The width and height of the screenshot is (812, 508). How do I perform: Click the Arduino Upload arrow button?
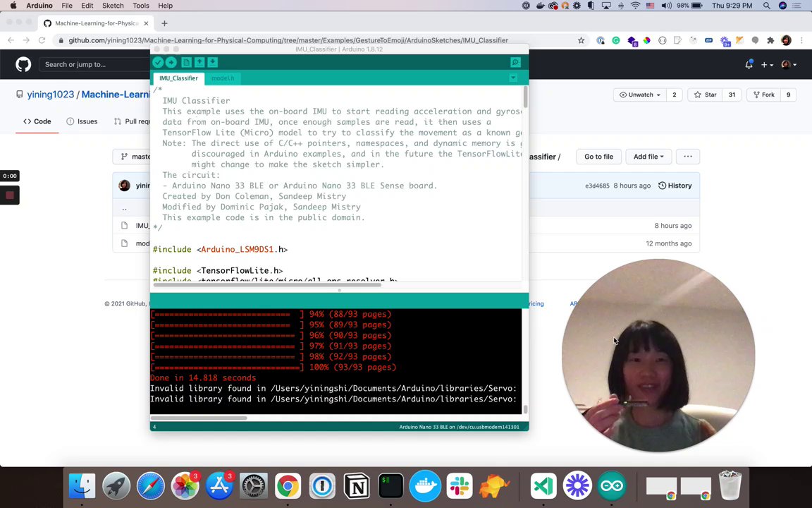(x=171, y=62)
